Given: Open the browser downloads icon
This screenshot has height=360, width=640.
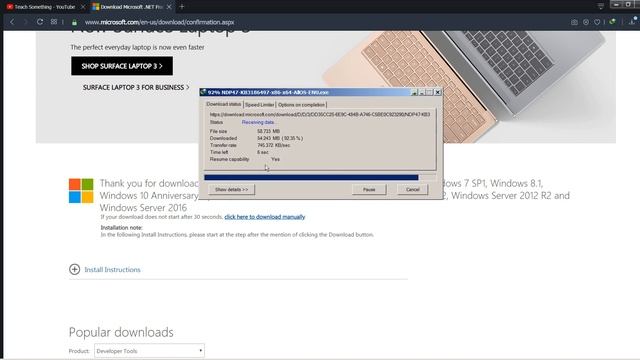Looking at the screenshot, I should pos(632,22).
